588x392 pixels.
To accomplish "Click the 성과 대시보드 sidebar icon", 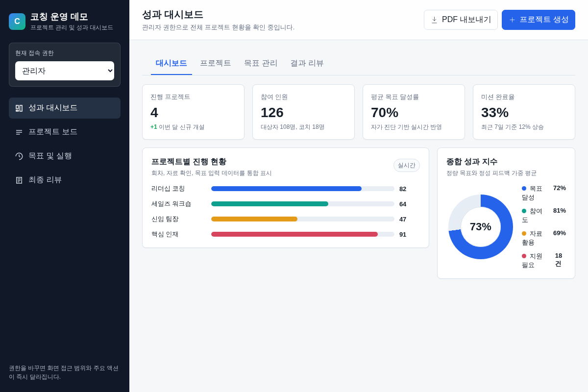I will pyautogui.click(x=19, y=108).
